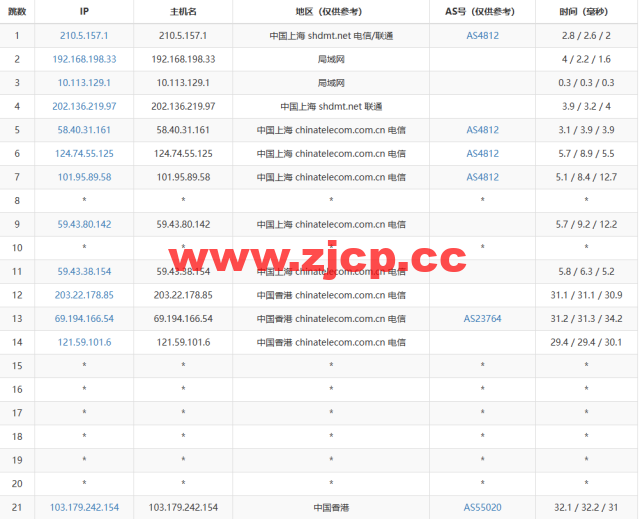The height and width of the screenshot is (519, 640).
Task: Click the 主机名 column header
Action: tap(183, 11)
